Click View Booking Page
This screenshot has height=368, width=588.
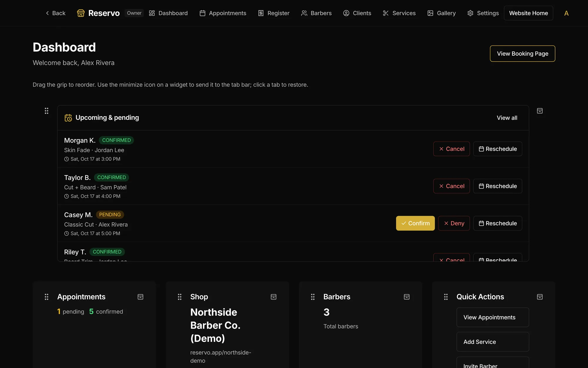pos(522,54)
